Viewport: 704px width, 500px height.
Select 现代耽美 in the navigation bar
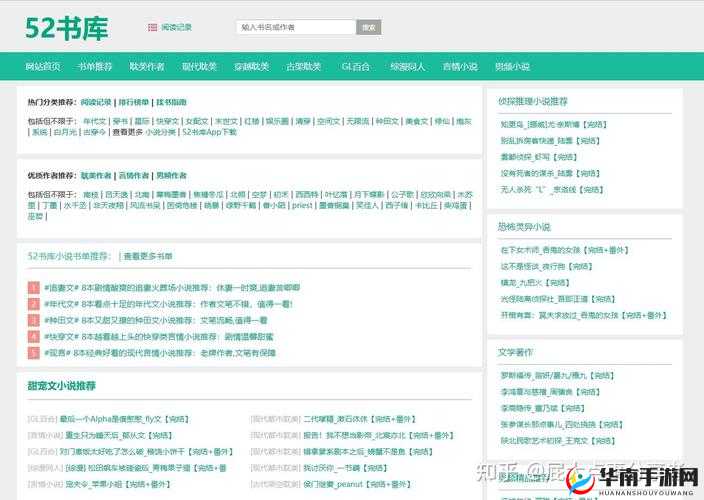tap(199, 66)
